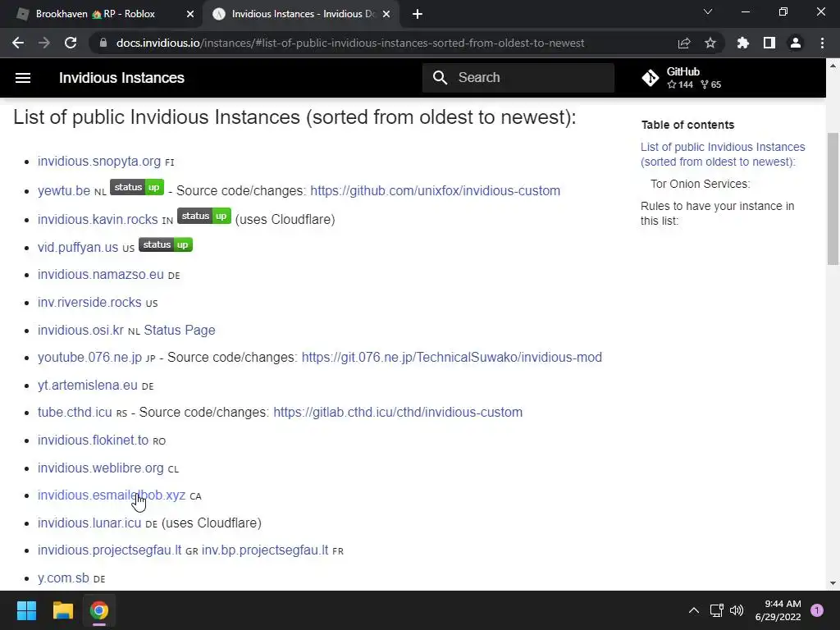Screen dimensions: 840x630
Task: Open Chrome three-dot menu
Action: pos(822,43)
